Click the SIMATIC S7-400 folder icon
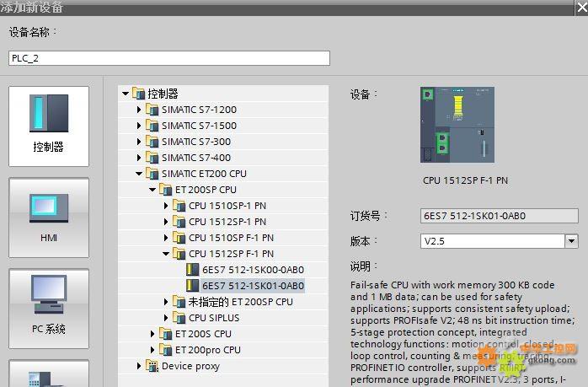The image size is (588, 387). [x=152, y=158]
